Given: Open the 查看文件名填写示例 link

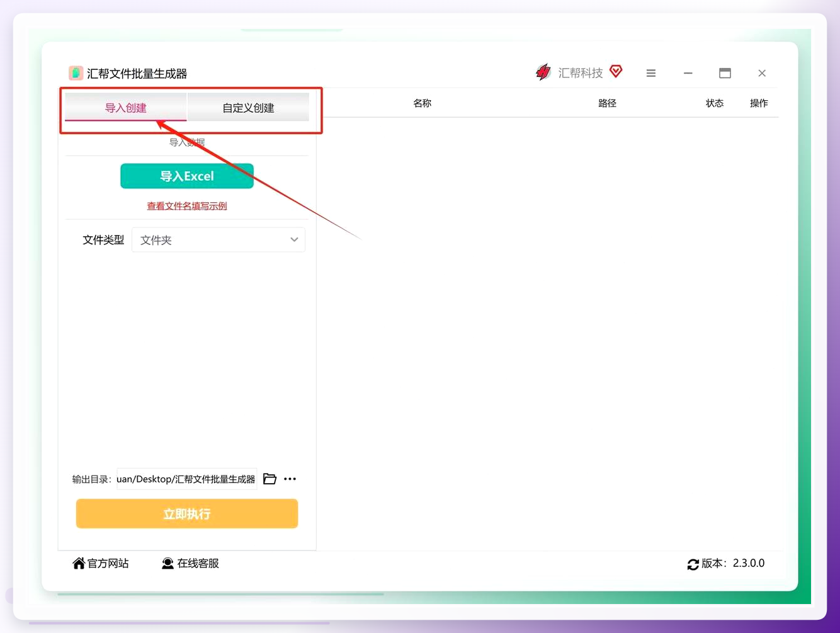Looking at the screenshot, I should point(187,206).
